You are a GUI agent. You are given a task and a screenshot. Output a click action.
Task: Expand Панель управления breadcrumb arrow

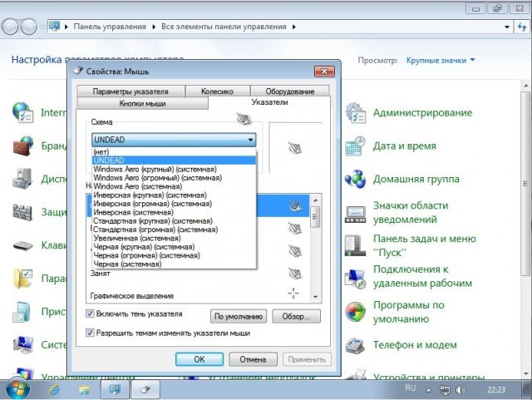154,27
